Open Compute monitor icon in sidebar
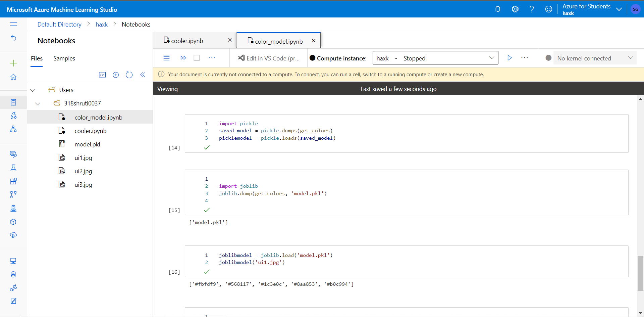Image resolution: width=644 pixels, height=317 pixels. coord(13,261)
